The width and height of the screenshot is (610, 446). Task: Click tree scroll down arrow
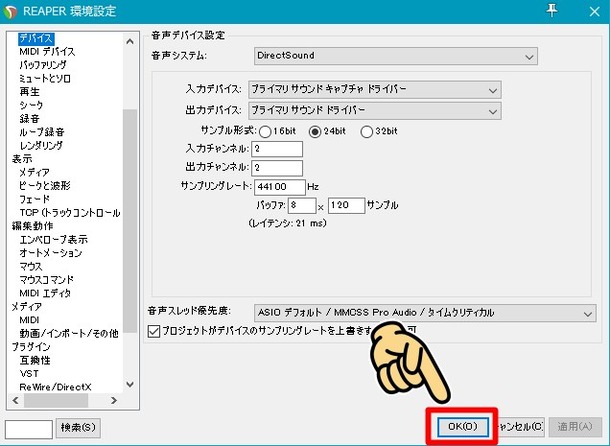[x=130, y=385]
